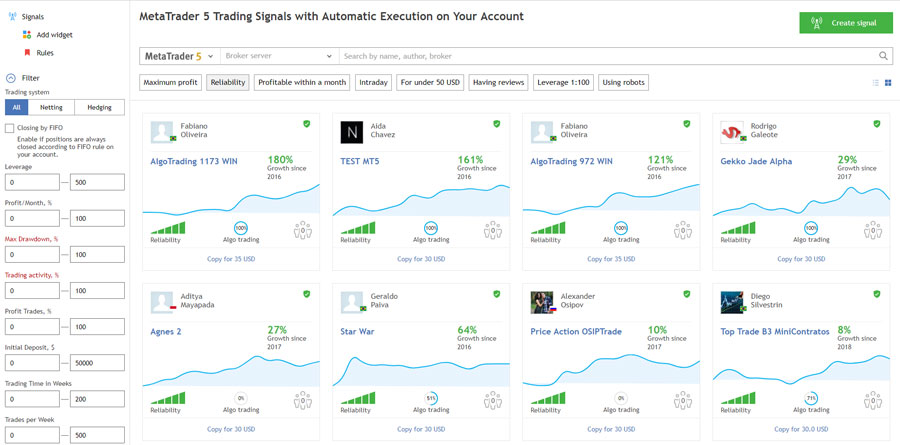Click the search magnifier icon
The width and height of the screenshot is (900, 445).
883,56
